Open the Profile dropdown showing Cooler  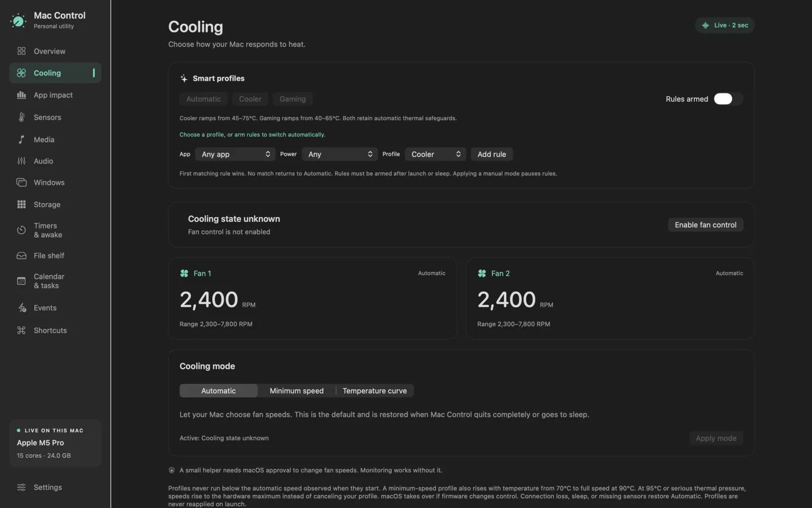(x=435, y=154)
